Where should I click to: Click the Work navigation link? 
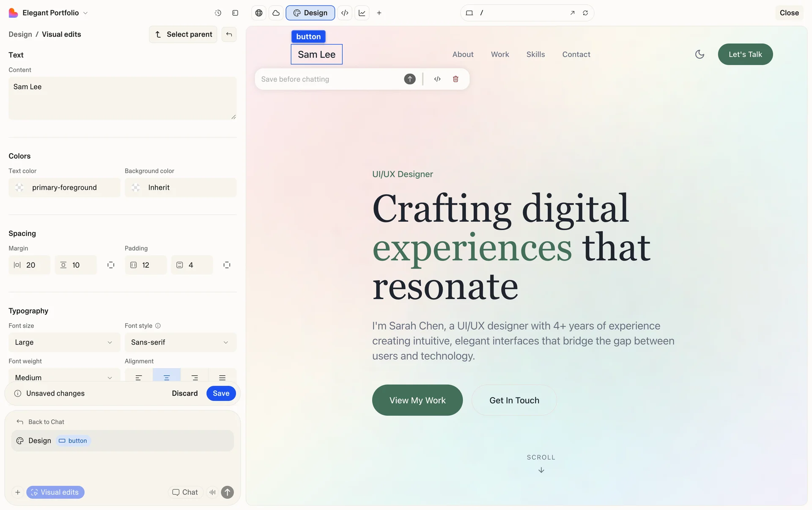[500, 54]
